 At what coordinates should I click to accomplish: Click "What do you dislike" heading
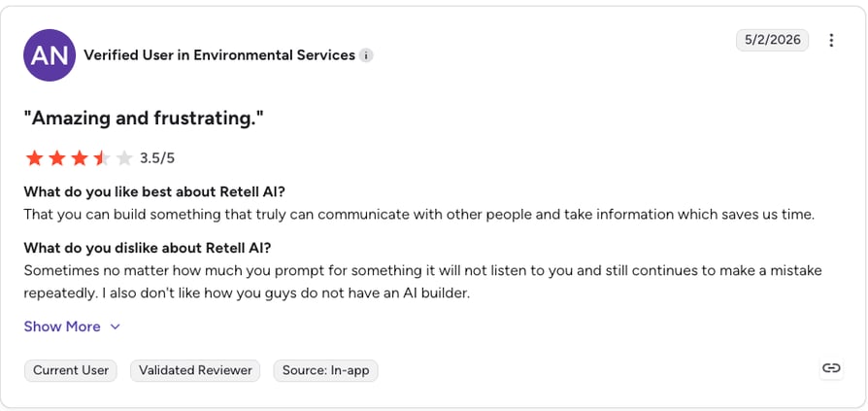pos(148,248)
